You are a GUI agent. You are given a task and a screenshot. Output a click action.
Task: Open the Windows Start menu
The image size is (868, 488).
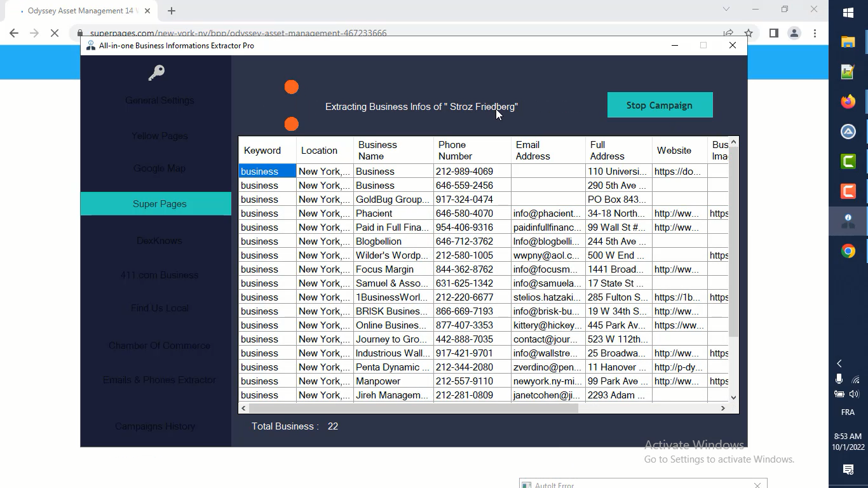point(848,13)
